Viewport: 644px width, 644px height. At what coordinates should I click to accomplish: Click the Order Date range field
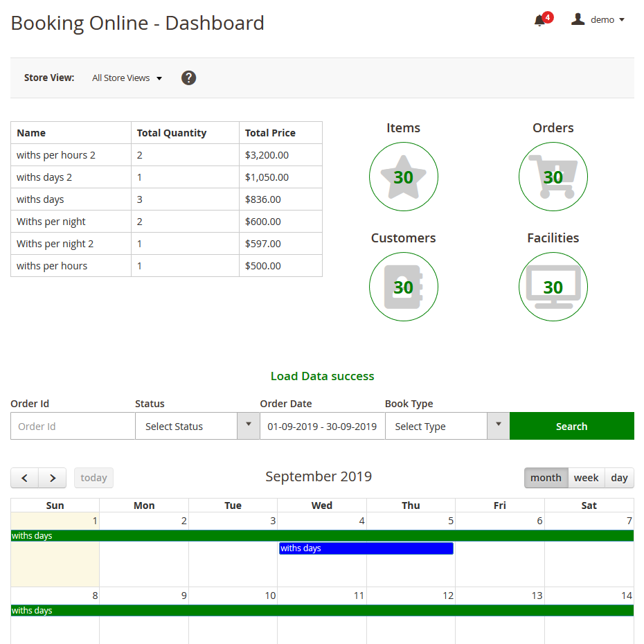tap(322, 427)
